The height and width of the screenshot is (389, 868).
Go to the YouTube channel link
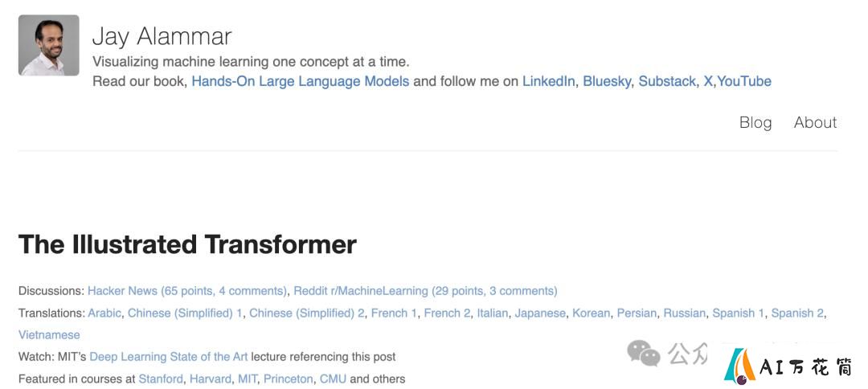coord(744,81)
